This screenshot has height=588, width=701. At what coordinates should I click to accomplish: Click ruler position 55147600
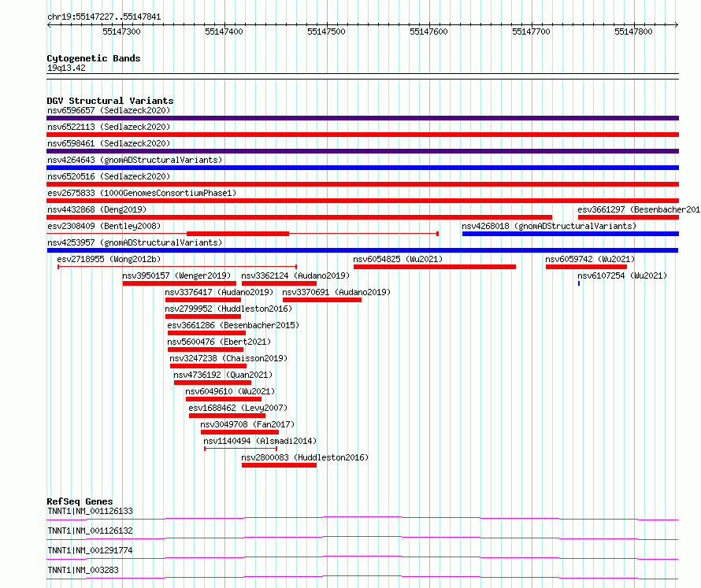pyautogui.click(x=428, y=31)
